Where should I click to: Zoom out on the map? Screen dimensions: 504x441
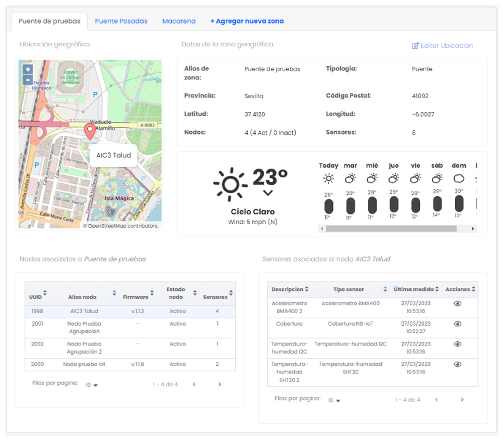(28, 80)
